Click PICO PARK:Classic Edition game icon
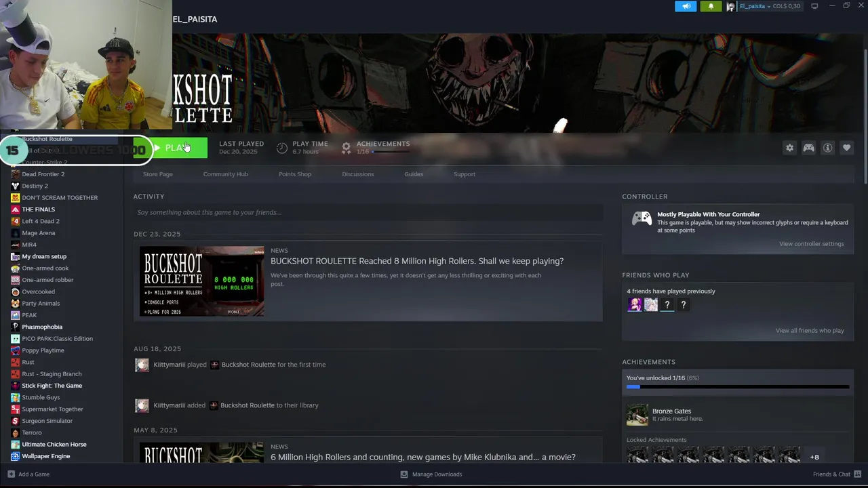This screenshot has width=868, height=488. click(x=15, y=338)
